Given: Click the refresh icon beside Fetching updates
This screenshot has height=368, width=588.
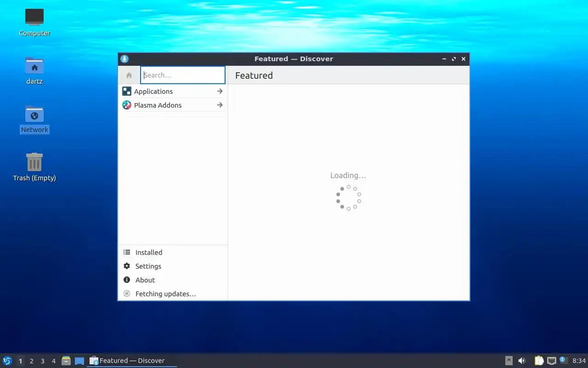Looking at the screenshot, I should (x=127, y=293).
